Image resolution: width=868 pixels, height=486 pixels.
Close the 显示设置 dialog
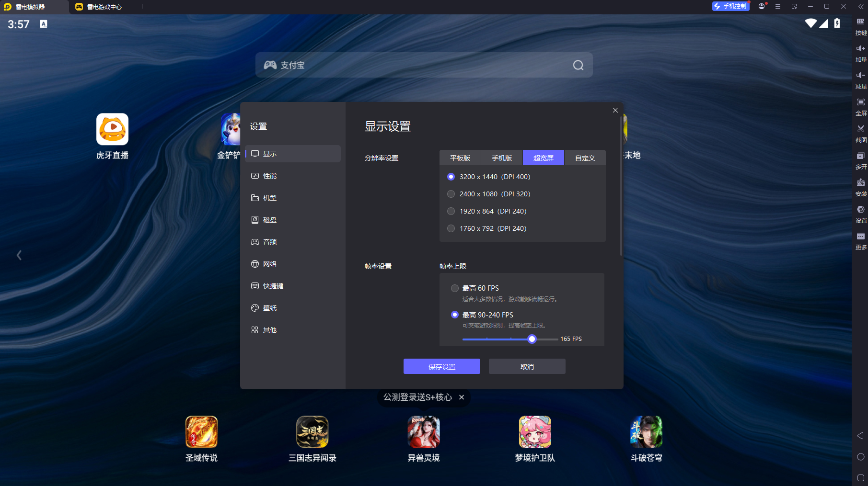(615, 110)
